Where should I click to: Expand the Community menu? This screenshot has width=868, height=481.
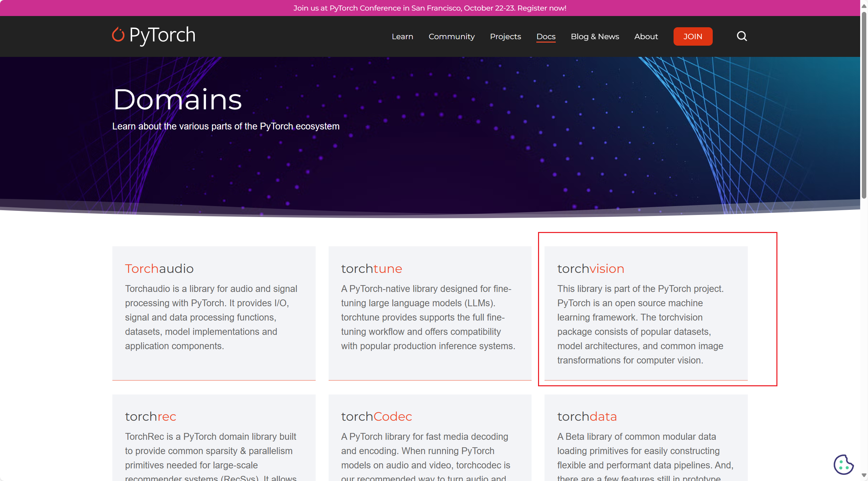click(x=451, y=36)
